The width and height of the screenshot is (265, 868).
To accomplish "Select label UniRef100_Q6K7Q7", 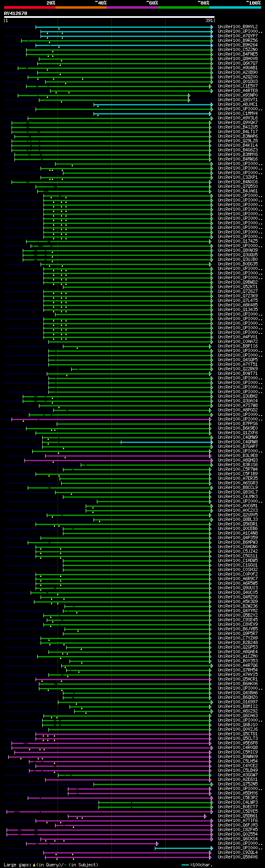I will tap(238, 63).
